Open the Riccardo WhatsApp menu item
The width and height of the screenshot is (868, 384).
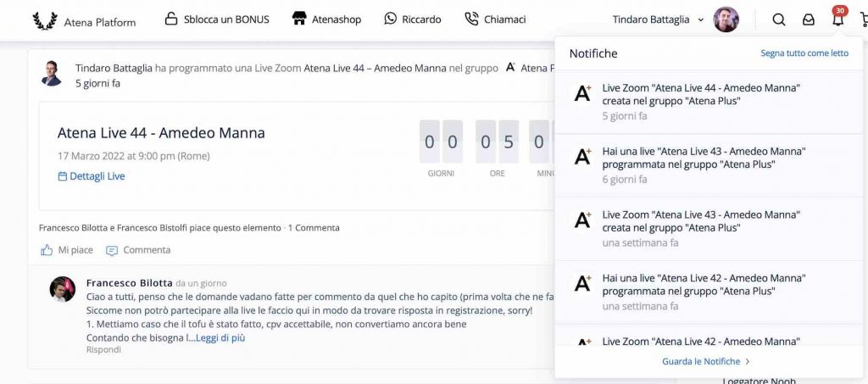click(x=412, y=19)
